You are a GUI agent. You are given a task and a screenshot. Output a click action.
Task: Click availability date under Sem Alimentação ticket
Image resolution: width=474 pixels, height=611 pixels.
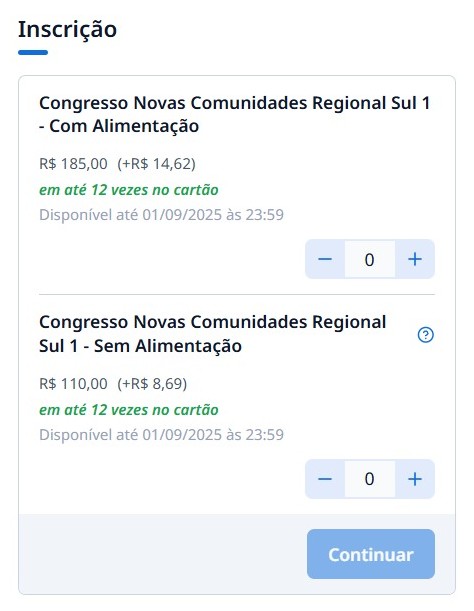coord(161,434)
